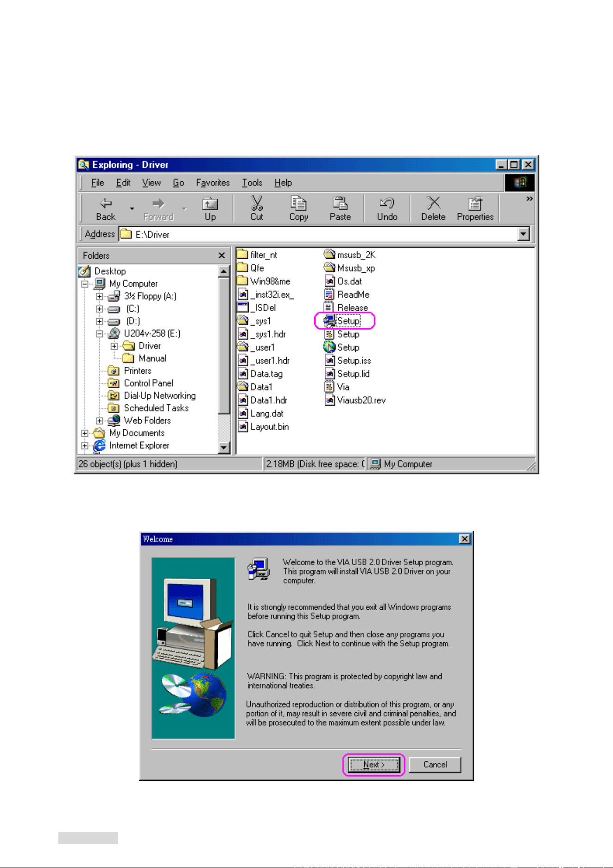Open the Tools menu

252,183
